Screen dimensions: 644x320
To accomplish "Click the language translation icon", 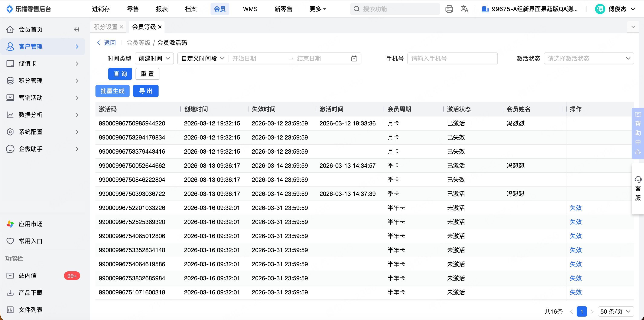I will click(464, 9).
